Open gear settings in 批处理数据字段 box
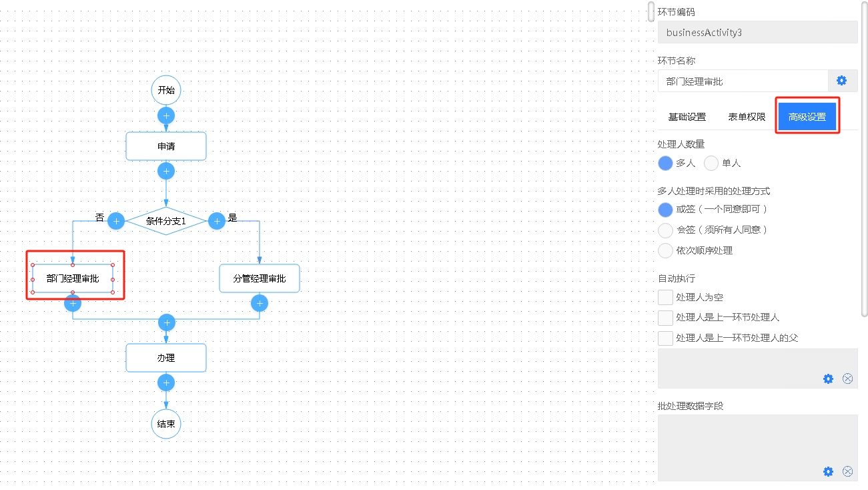The width and height of the screenshot is (868, 490). pos(828,471)
